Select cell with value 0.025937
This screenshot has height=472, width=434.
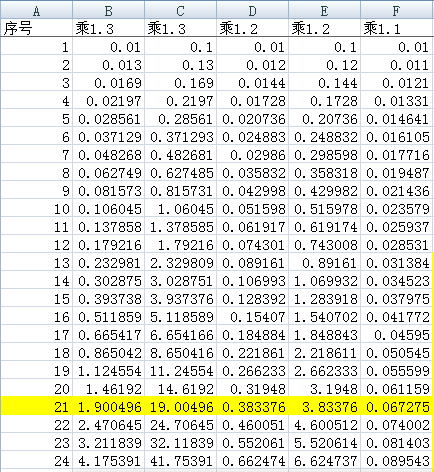pyautogui.click(x=397, y=227)
